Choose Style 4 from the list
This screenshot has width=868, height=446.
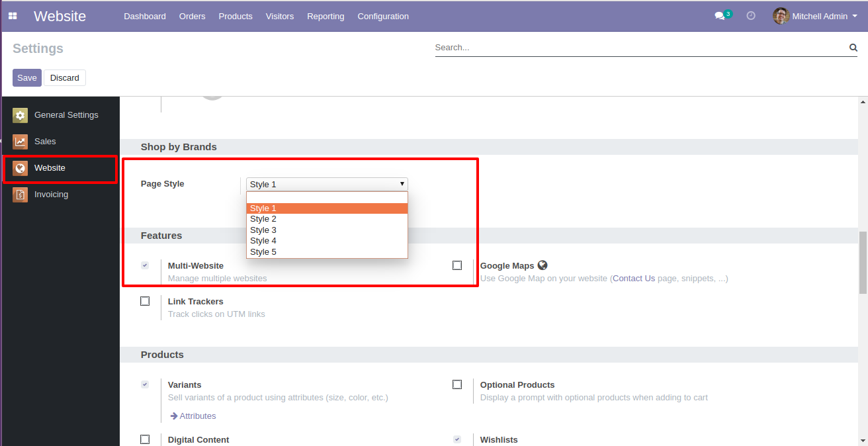[327, 241]
